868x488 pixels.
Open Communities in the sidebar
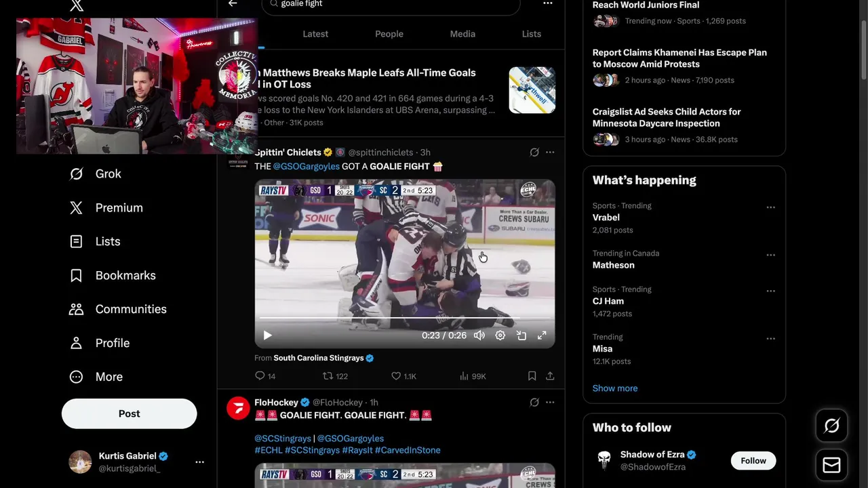click(117, 309)
